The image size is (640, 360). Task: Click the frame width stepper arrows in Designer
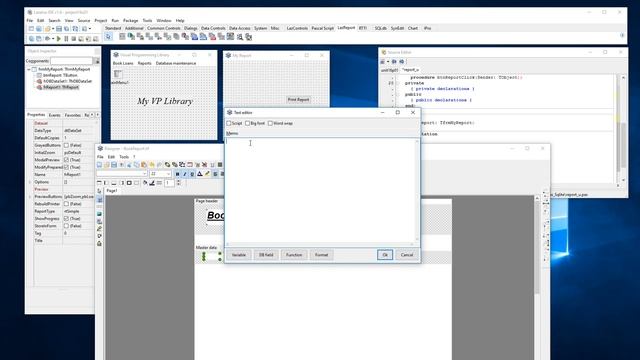178,182
